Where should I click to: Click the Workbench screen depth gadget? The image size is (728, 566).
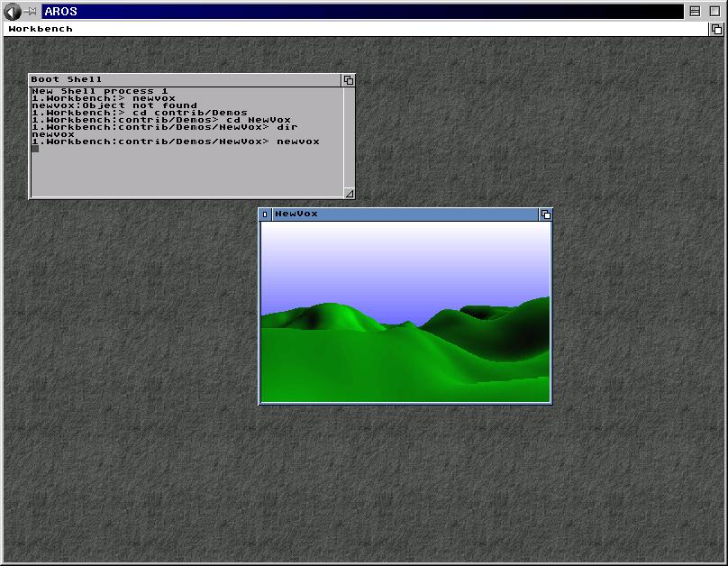coord(716,29)
